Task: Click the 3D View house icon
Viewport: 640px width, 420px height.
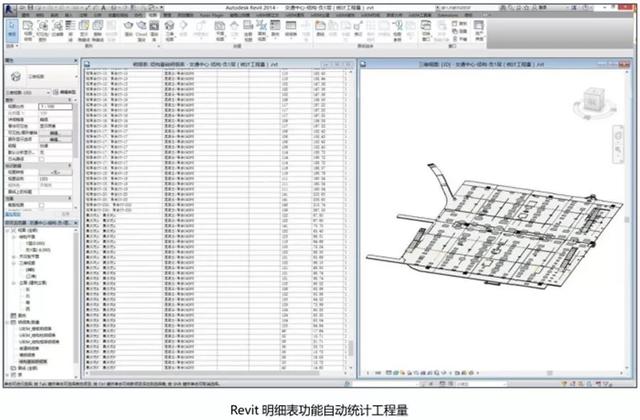Action: click(x=169, y=31)
